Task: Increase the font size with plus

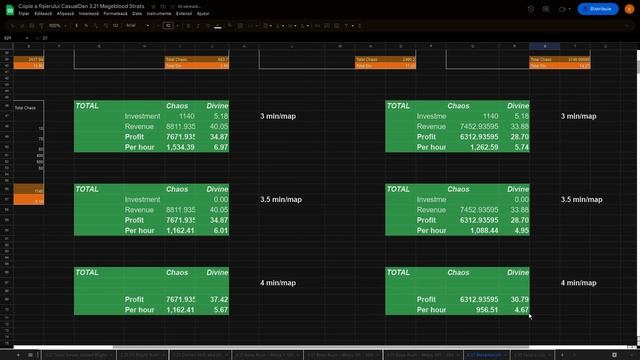Action: pyautogui.click(x=178, y=26)
